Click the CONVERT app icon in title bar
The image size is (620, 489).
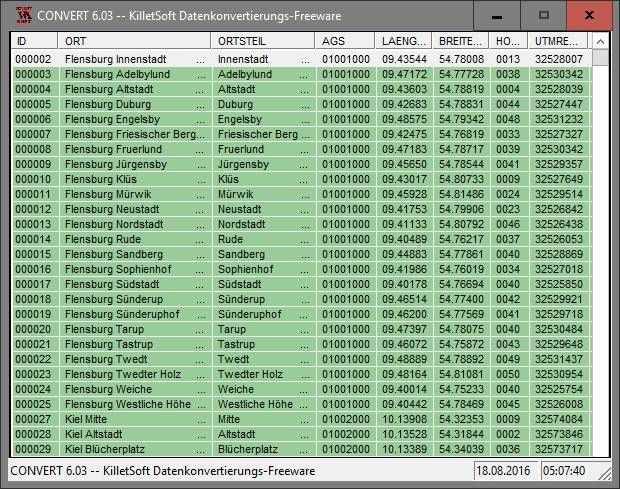coord(24,15)
